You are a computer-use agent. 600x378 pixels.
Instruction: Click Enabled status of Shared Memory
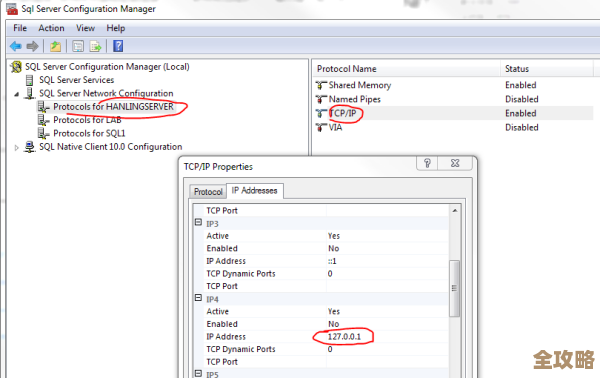[x=520, y=85]
